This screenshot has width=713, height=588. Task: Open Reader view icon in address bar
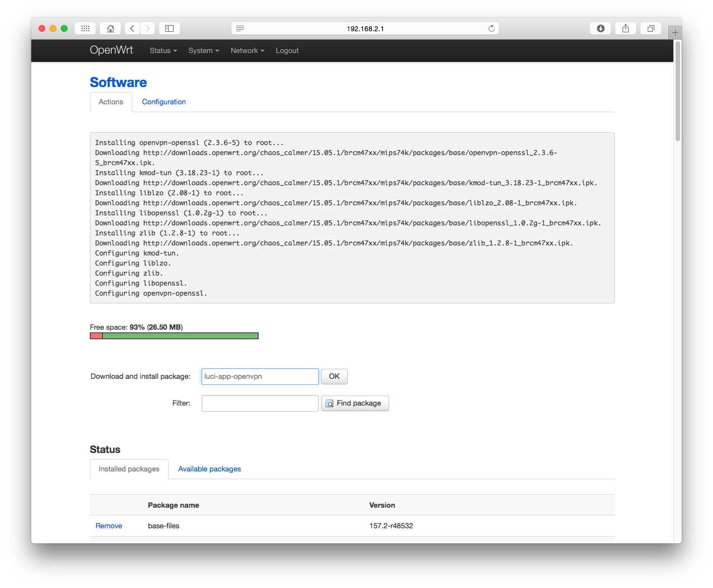tap(240, 28)
